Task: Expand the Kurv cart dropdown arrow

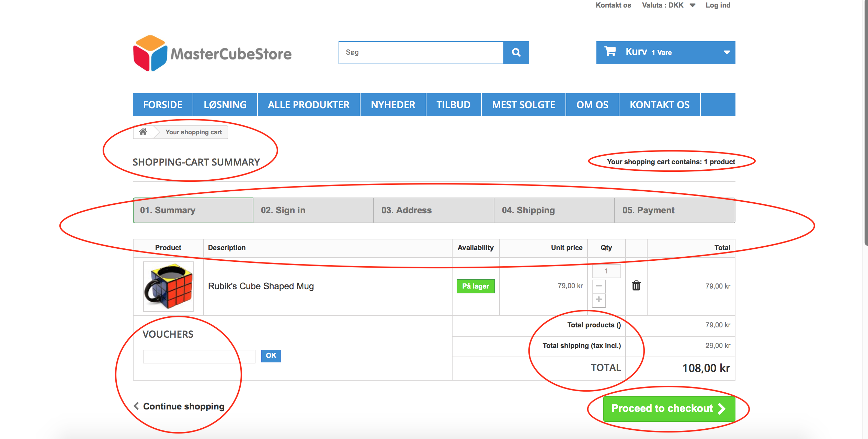Action: pos(726,53)
